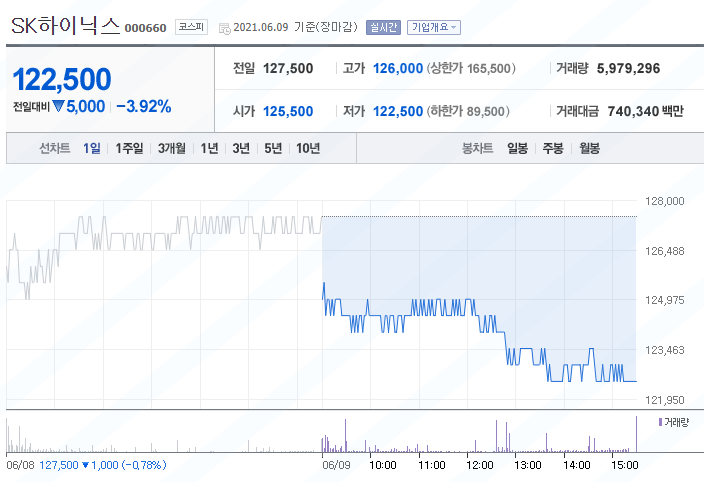Viewport: 704px width, 482px height.
Task: Click the current price 122,500
Action: (62, 79)
